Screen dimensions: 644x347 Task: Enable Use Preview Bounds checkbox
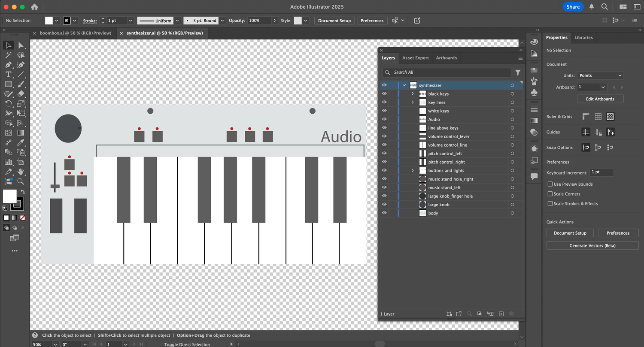[x=550, y=184]
